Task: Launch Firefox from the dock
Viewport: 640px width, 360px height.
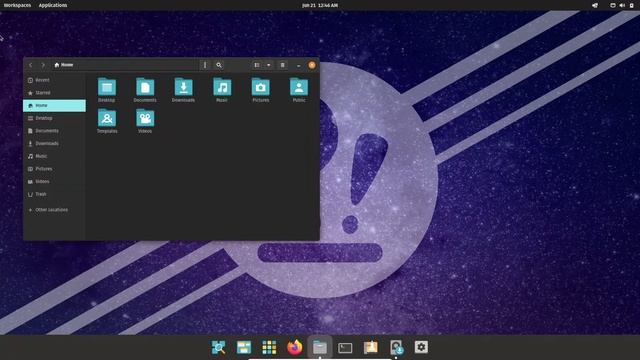Action: pos(295,347)
